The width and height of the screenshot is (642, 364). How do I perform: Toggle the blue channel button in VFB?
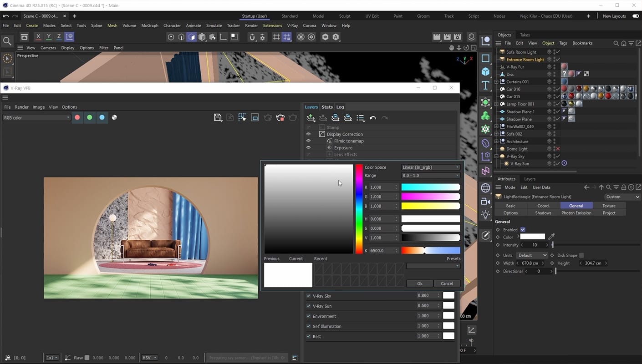(x=102, y=117)
